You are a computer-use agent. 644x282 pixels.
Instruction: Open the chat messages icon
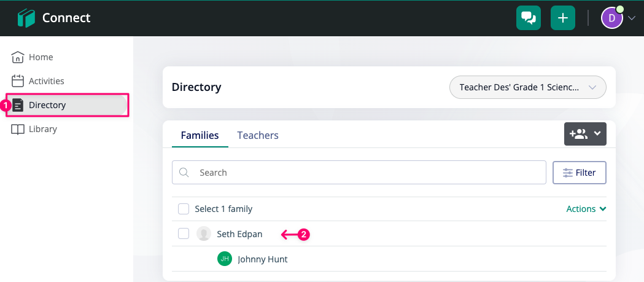point(528,18)
